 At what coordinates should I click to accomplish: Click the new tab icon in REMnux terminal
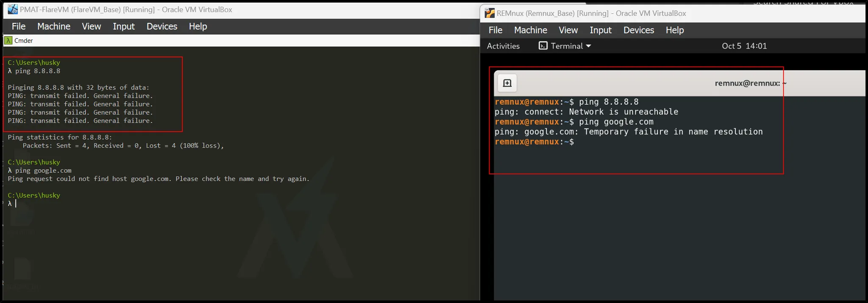(x=507, y=83)
